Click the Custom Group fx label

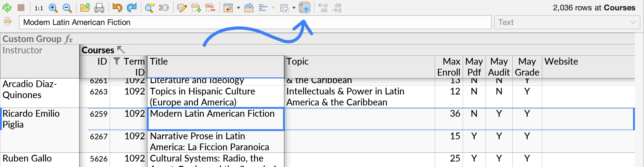coord(37,39)
